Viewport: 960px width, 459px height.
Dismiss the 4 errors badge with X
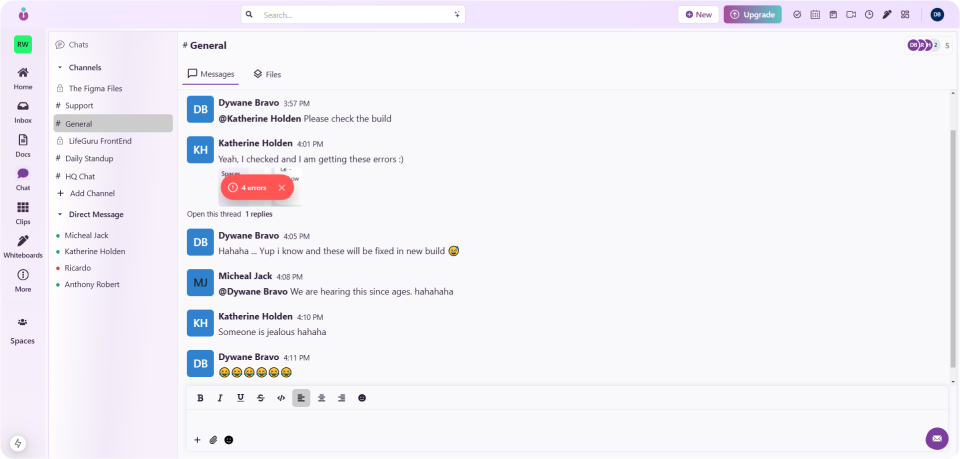(x=282, y=187)
